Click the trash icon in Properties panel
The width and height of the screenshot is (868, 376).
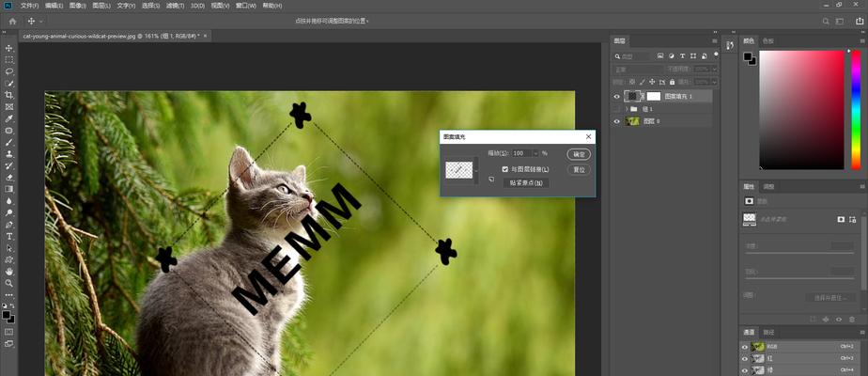(851, 320)
